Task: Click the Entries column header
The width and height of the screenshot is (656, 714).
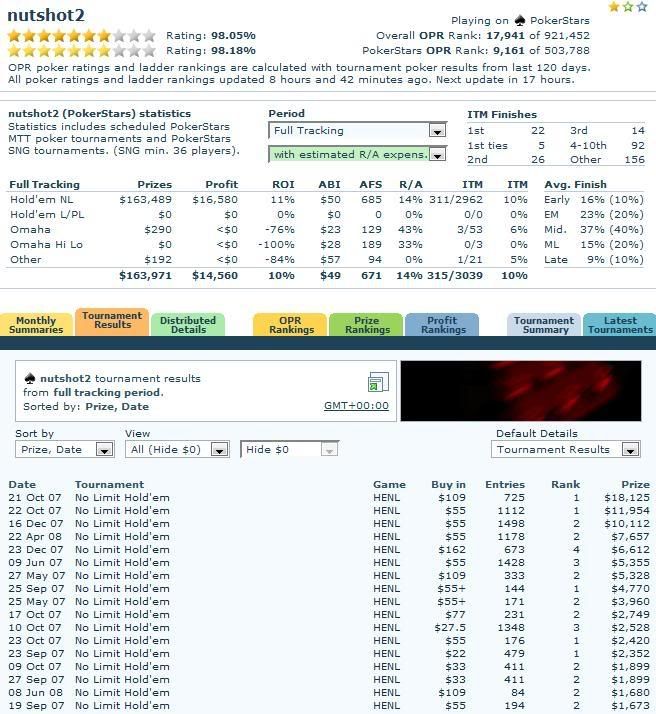Action: tap(505, 484)
